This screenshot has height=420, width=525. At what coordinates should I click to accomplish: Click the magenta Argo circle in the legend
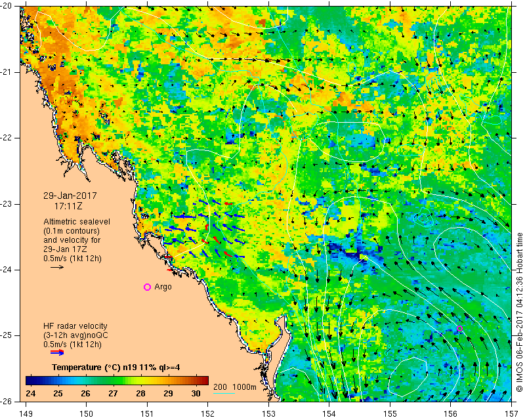click(x=147, y=287)
